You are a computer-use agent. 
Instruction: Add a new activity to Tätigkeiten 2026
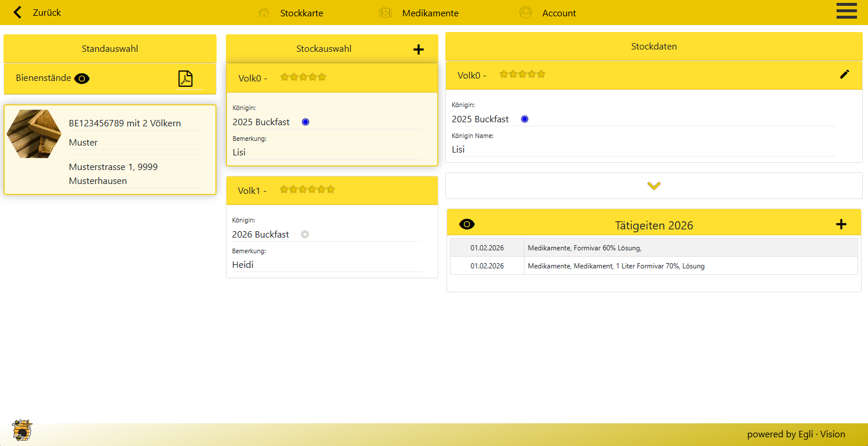point(841,225)
